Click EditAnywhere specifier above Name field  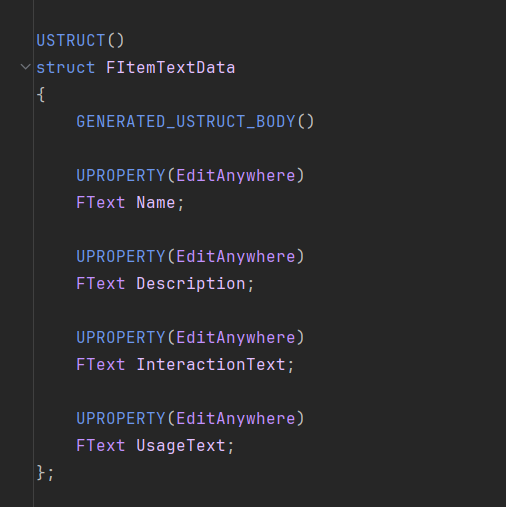[236, 175]
